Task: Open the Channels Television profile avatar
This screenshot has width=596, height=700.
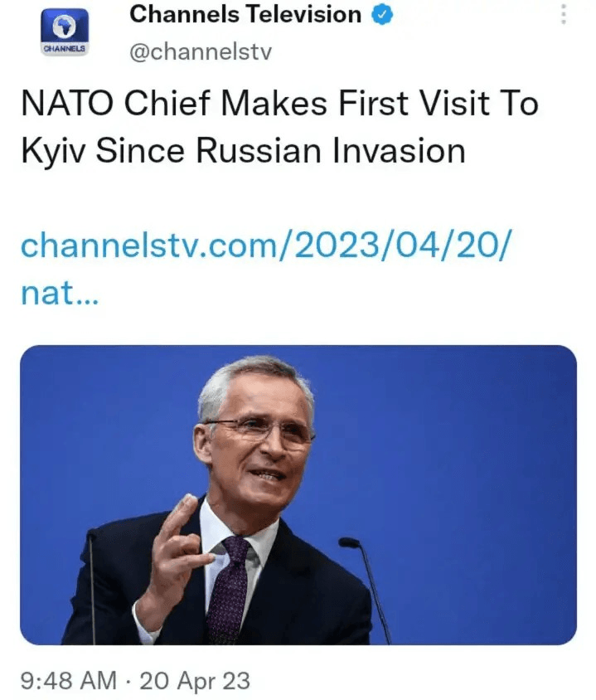Action: click(x=65, y=32)
